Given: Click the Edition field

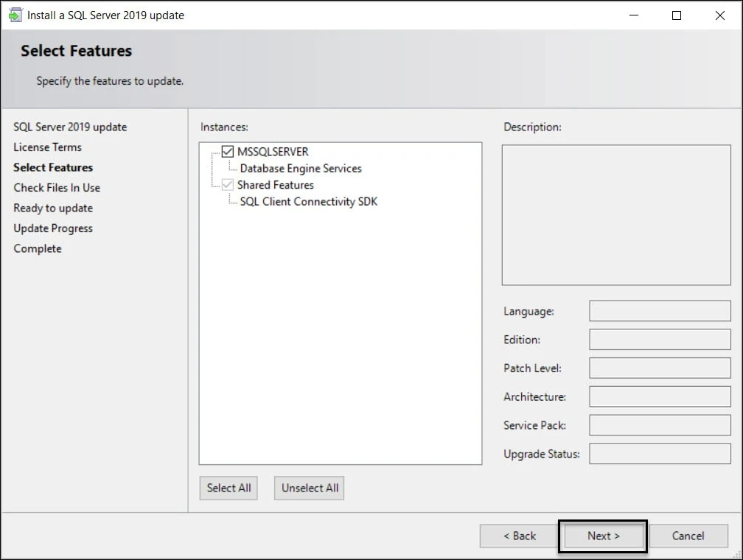Looking at the screenshot, I should (x=660, y=339).
